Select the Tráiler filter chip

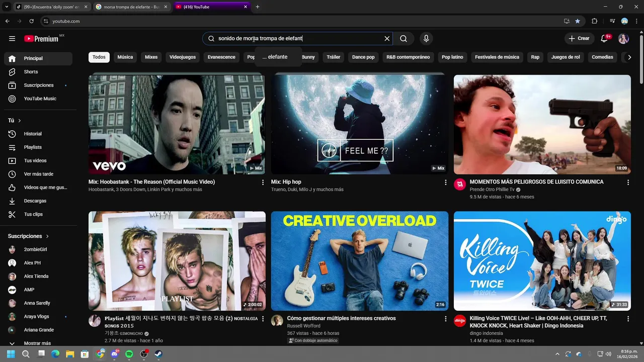coord(334,57)
